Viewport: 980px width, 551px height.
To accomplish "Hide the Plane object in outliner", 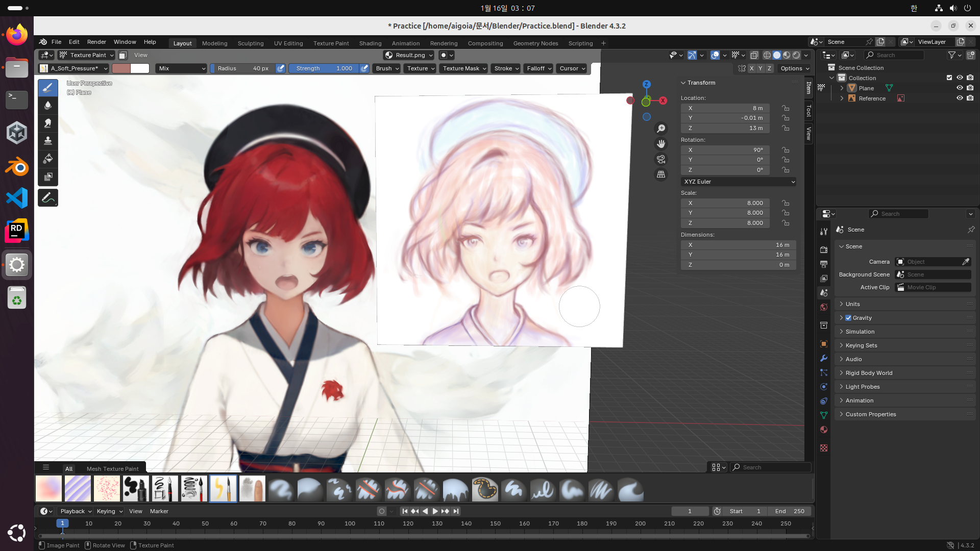I will click(960, 88).
